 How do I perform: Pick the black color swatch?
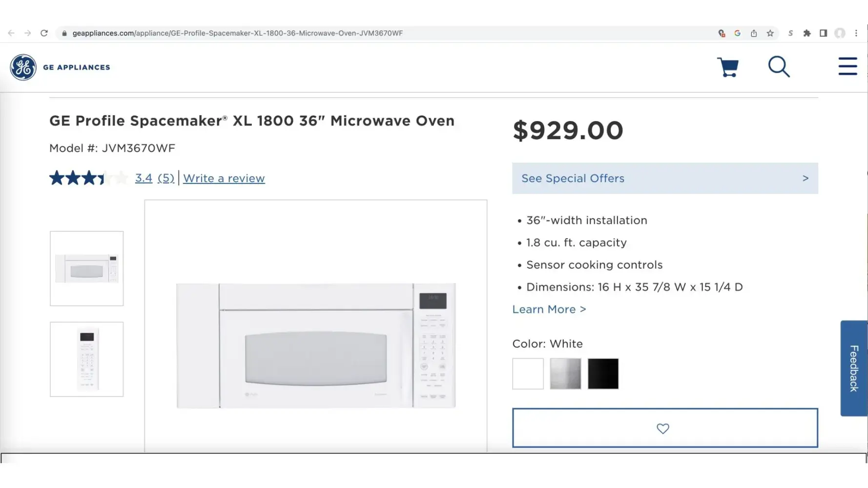pyautogui.click(x=603, y=374)
